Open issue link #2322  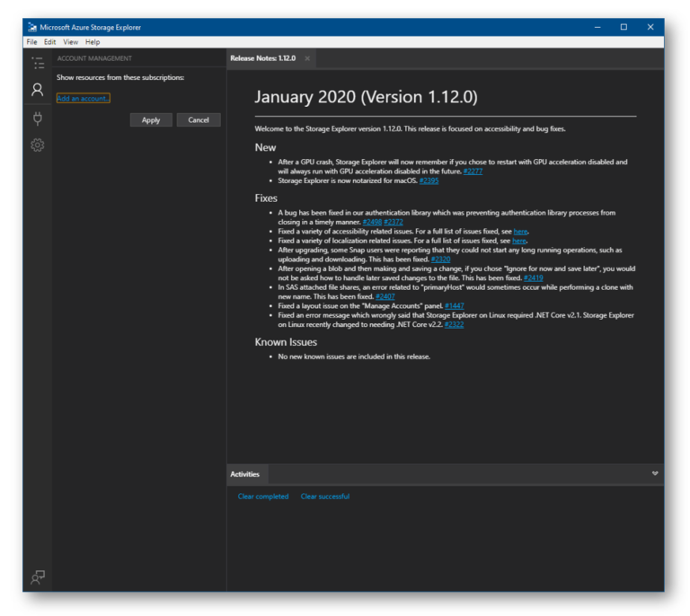[x=454, y=324]
